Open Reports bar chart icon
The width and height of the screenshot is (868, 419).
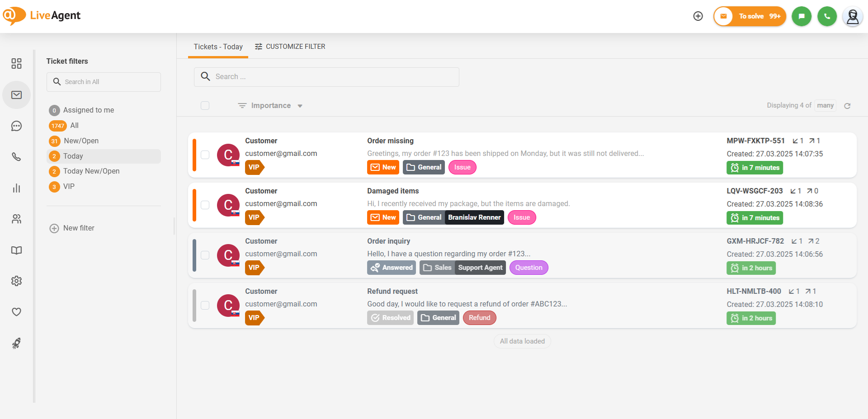[17, 188]
